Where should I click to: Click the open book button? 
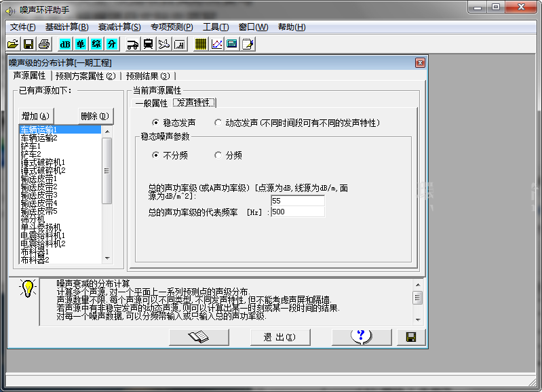tap(199, 337)
